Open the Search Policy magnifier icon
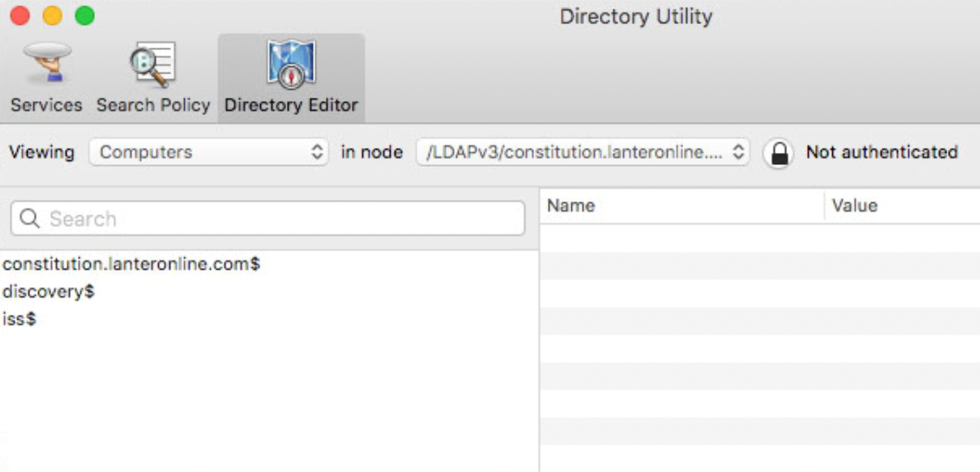Image resolution: width=980 pixels, height=472 pixels. tap(153, 64)
